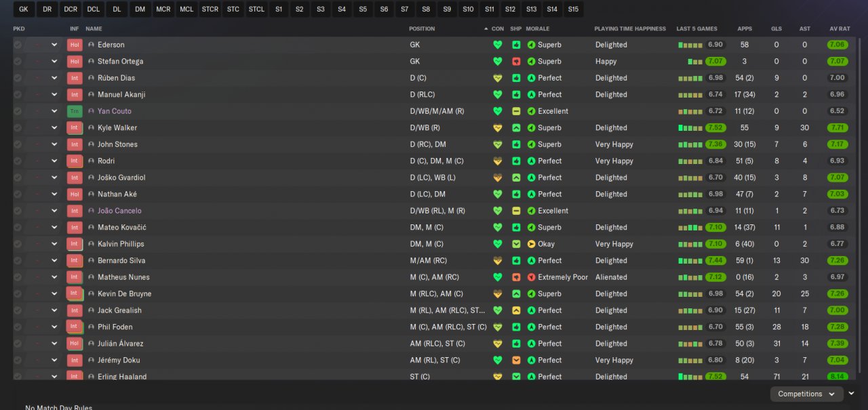Open position dropdown arrow for Manuel Akanji
Viewport: 868px width, 410px height.
[x=54, y=95]
